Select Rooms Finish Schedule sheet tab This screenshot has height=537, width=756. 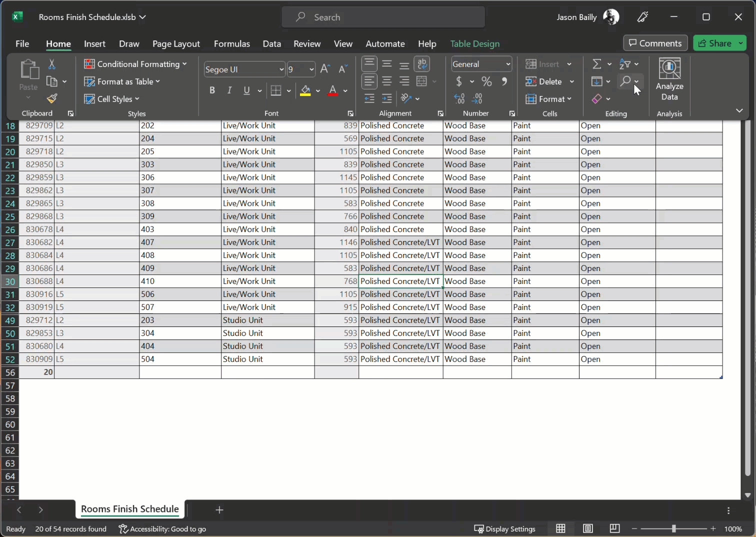pos(130,509)
